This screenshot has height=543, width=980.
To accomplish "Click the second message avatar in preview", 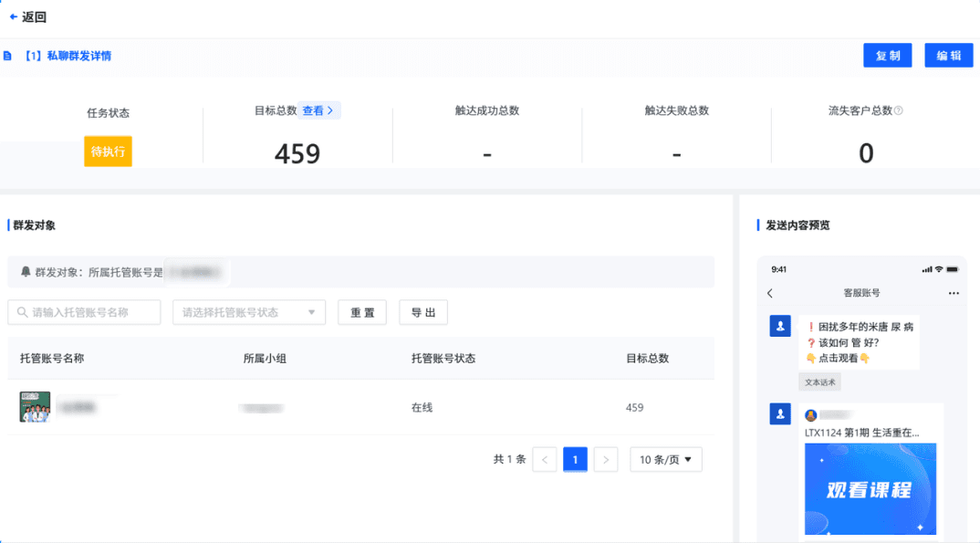I will point(780,413).
